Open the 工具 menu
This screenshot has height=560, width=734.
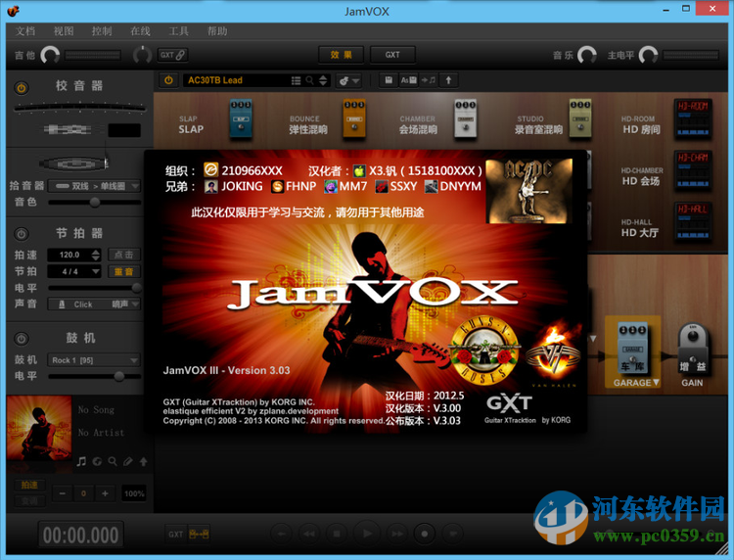coord(179,31)
